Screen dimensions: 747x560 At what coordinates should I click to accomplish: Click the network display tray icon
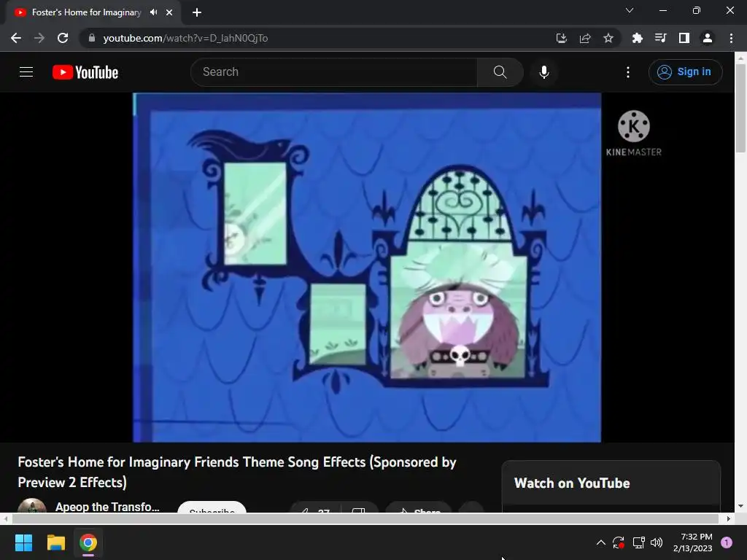[638, 542]
